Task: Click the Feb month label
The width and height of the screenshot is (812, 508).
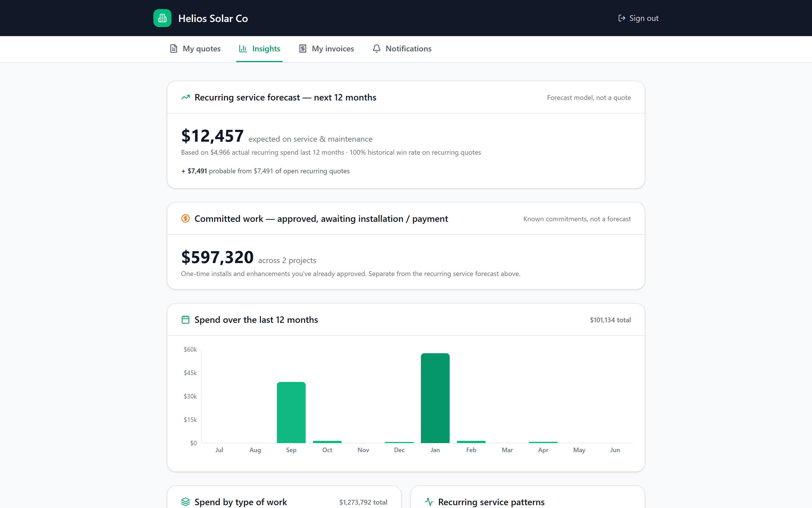Action: (471, 450)
